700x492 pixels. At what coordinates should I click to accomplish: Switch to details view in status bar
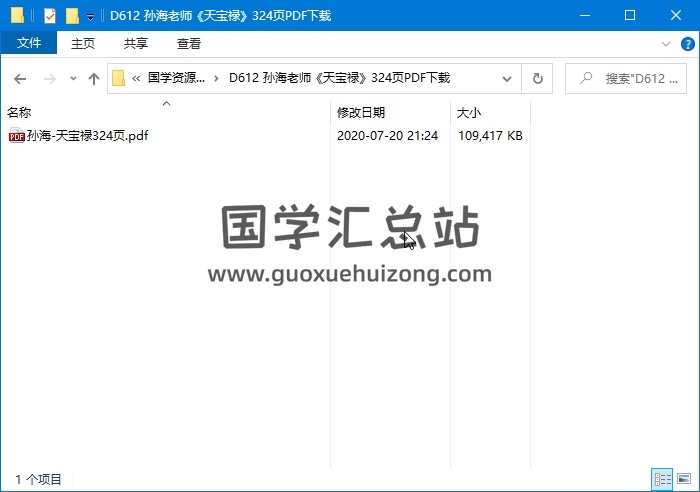(662, 479)
